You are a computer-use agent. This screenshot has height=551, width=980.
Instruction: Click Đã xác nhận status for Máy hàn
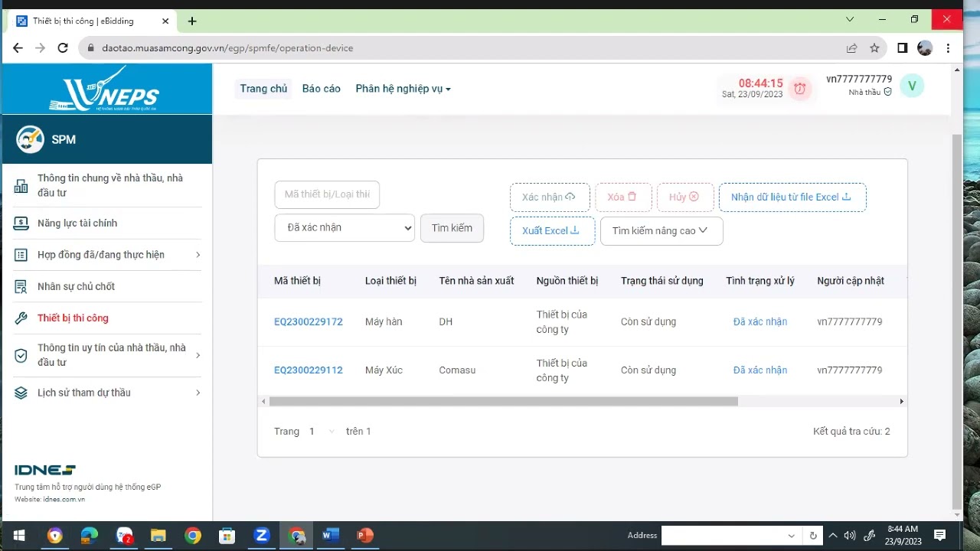point(760,322)
